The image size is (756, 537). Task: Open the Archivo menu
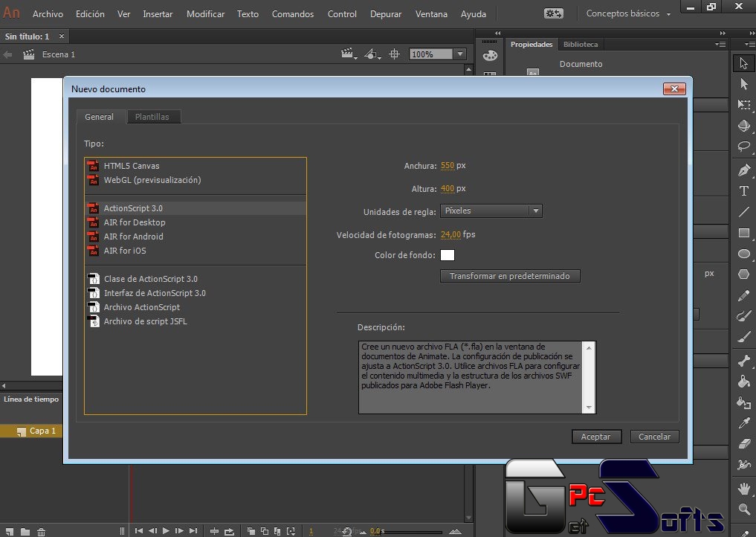48,14
